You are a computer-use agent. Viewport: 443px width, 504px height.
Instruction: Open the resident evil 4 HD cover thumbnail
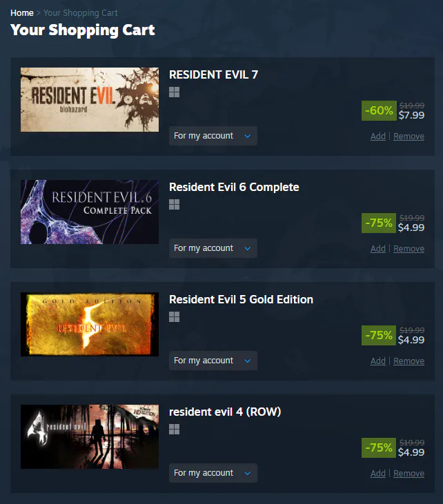click(x=90, y=436)
